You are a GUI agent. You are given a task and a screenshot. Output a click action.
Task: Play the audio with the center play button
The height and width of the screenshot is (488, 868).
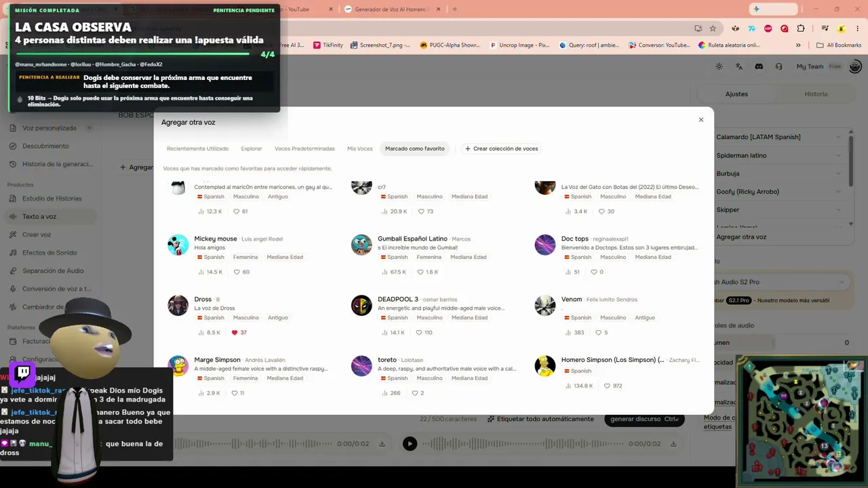click(410, 444)
